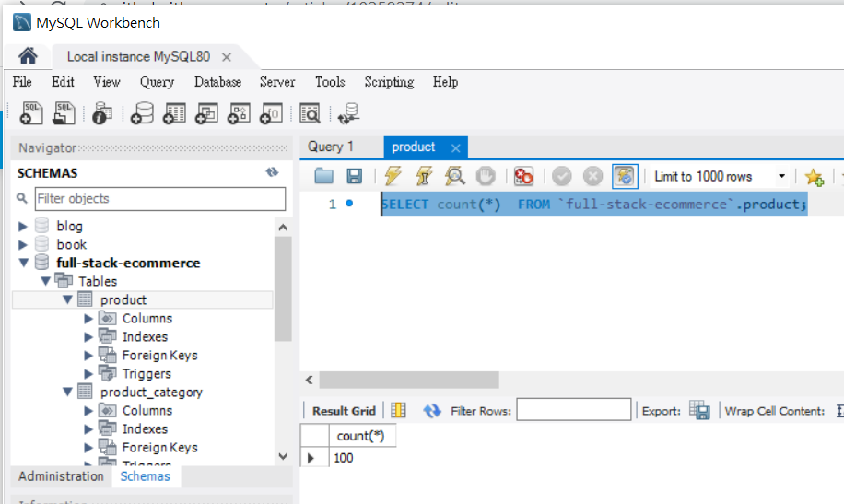
Task: Click the count(*) column header
Action: click(361, 436)
